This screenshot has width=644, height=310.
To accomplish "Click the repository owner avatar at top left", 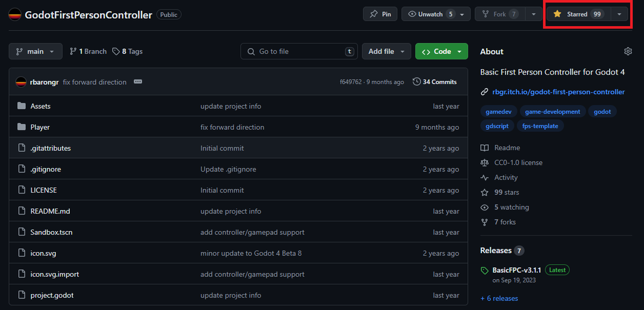I will [15, 14].
